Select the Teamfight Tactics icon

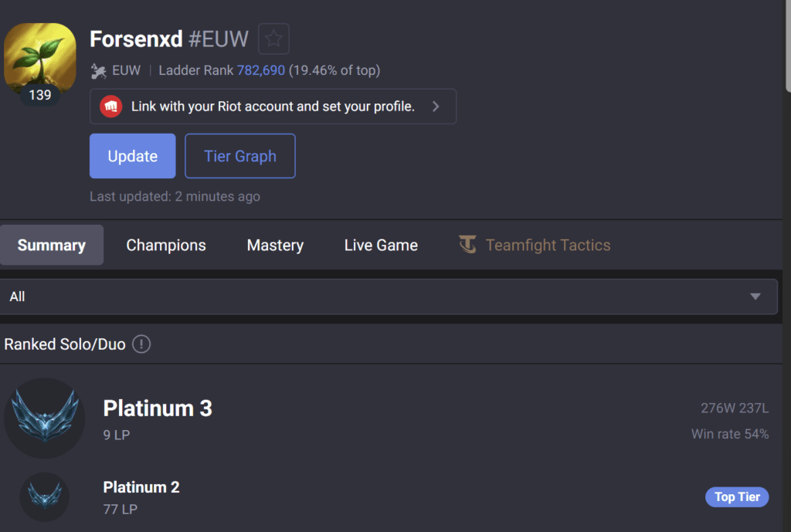(469, 245)
